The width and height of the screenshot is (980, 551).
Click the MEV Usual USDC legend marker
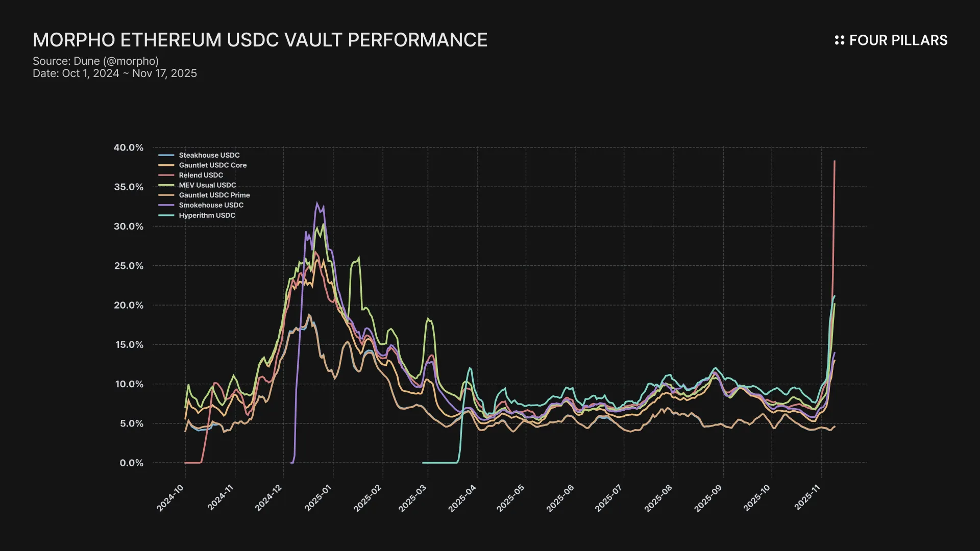click(166, 185)
